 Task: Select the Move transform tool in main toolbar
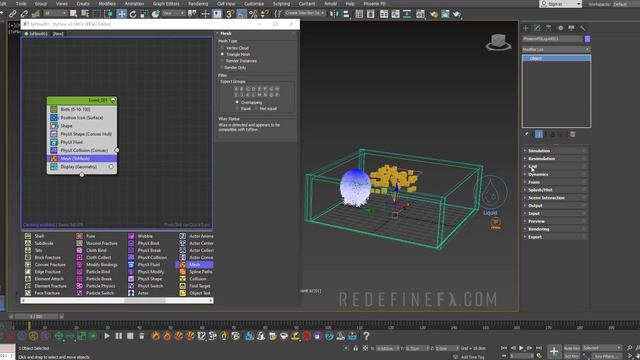click(122, 14)
